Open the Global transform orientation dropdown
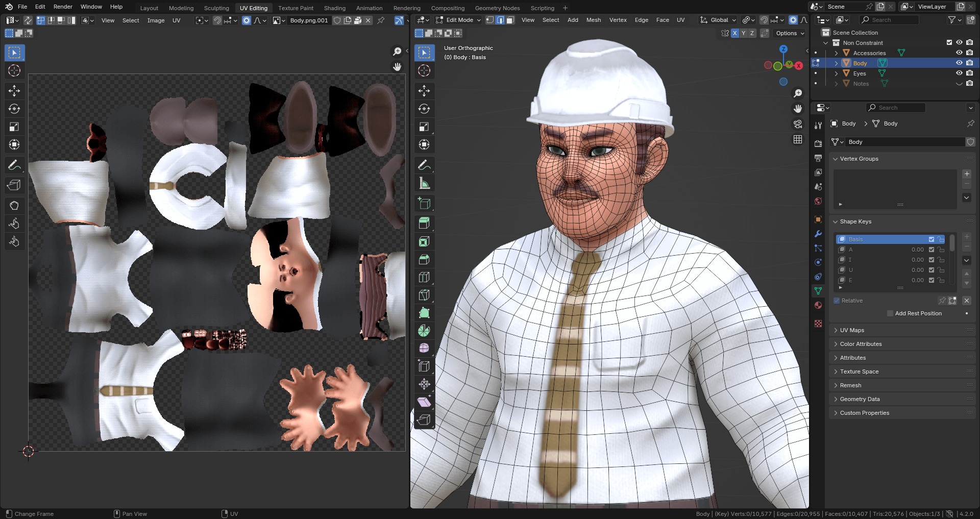 (718, 20)
